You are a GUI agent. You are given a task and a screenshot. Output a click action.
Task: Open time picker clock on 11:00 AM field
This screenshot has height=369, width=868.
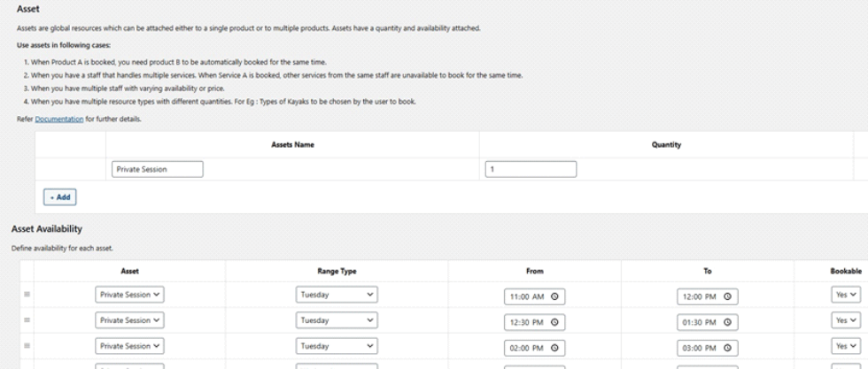tap(554, 296)
